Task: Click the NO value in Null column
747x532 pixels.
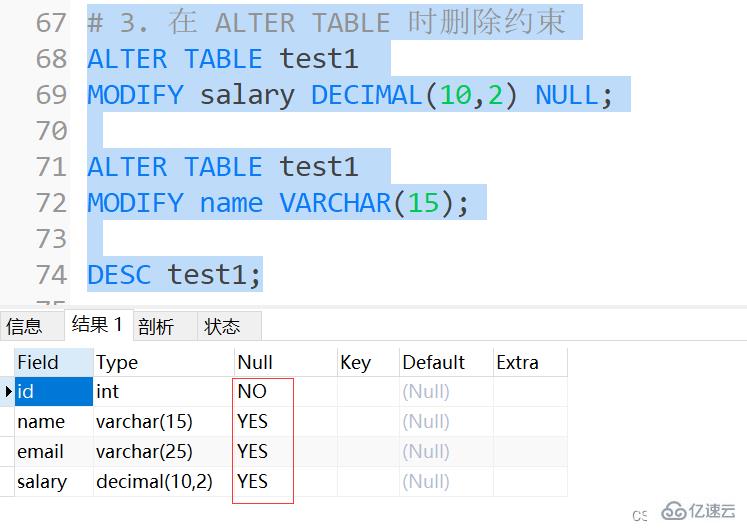Action: click(252, 391)
